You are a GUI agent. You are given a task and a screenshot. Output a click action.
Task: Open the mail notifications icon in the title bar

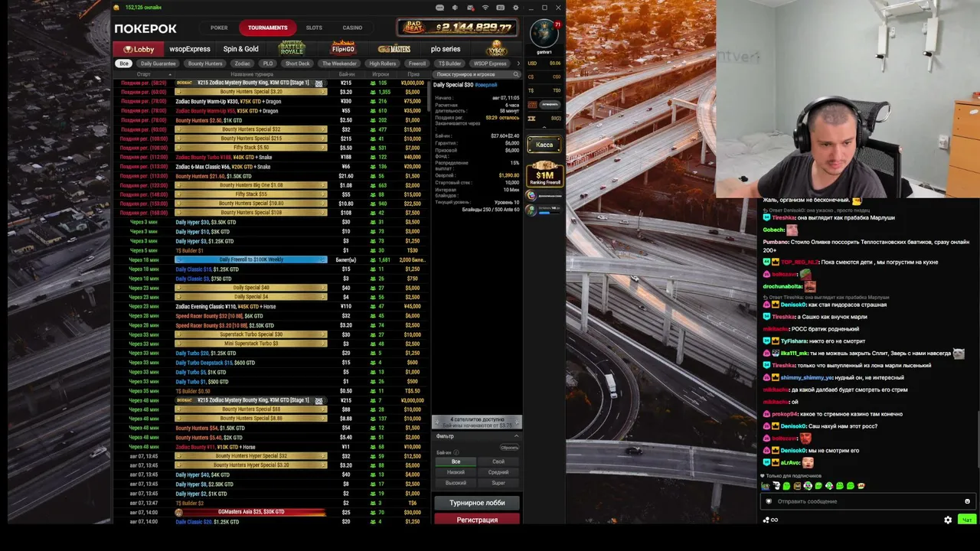point(470,8)
